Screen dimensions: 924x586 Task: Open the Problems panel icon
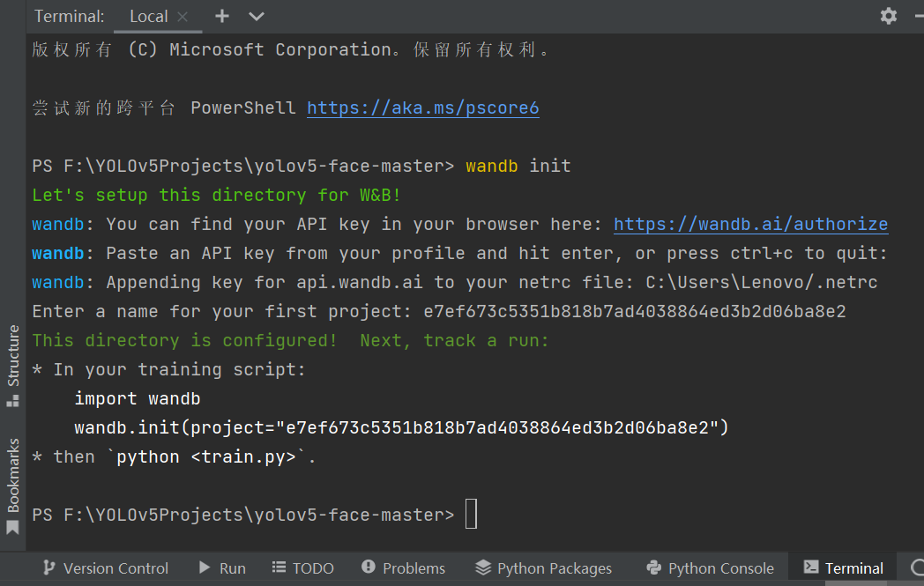pos(403,567)
